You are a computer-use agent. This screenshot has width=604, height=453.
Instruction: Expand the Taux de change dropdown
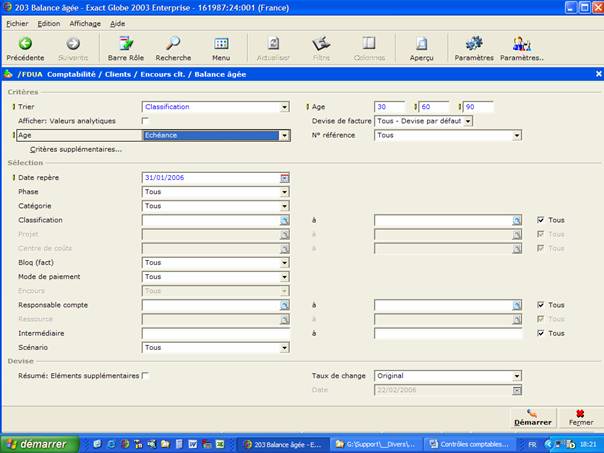tap(517, 376)
